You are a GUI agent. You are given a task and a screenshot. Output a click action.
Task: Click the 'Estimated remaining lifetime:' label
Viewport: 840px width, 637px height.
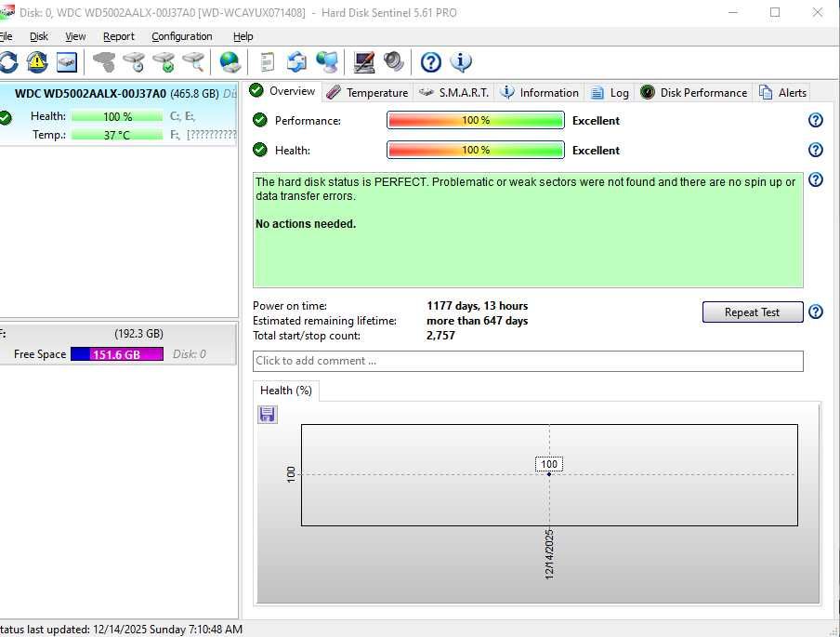tap(324, 321)
